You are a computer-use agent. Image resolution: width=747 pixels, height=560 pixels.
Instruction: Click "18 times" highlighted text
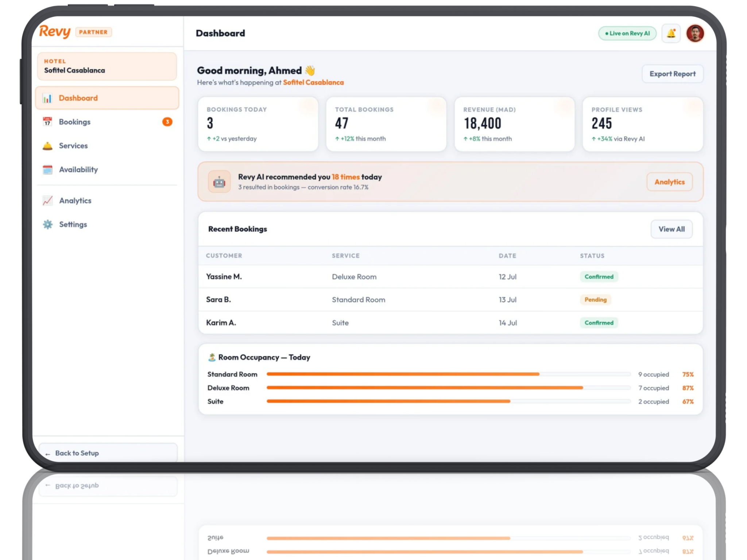(345, 177)
